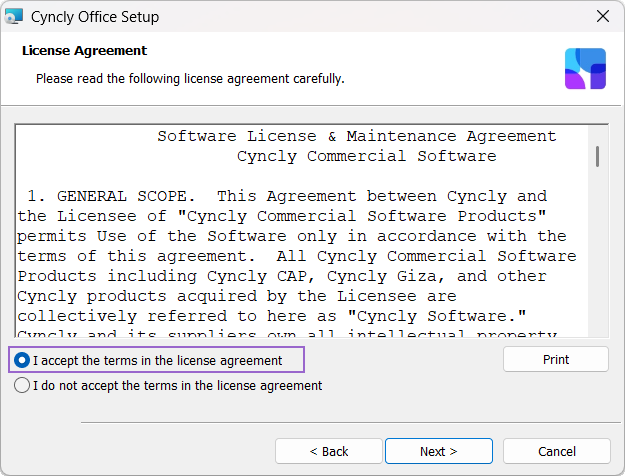This screenshot has width=625, height=476.
Task: Select 'I do not accept the terms' option
Action: click(x=22, y=386)
